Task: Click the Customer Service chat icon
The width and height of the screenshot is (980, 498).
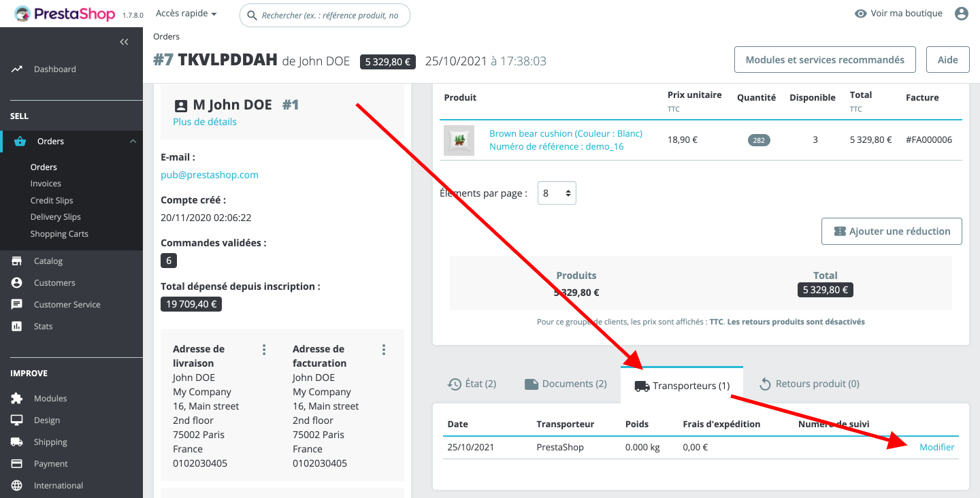Action: pyautogui.click(x=17, y=305)
